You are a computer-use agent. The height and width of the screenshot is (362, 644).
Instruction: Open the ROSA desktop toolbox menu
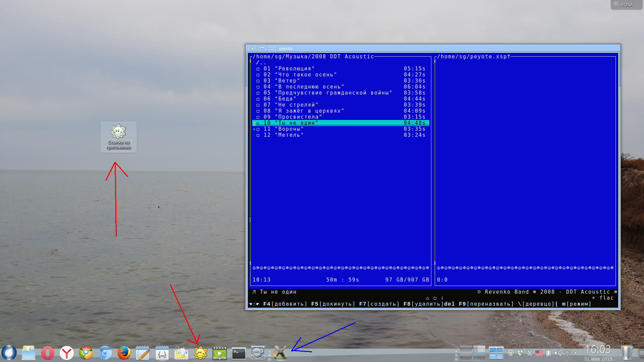click(626, 5)
